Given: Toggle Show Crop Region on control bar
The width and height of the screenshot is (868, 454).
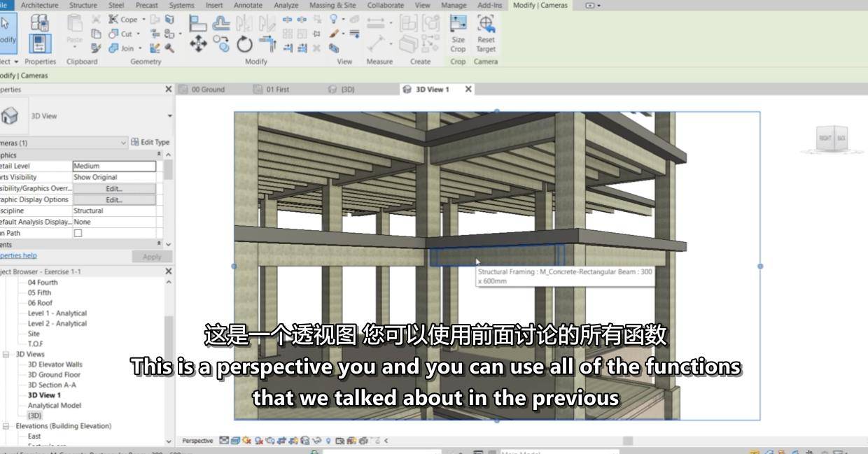Looking at the screenshot, I should click(x=293, y=441).
